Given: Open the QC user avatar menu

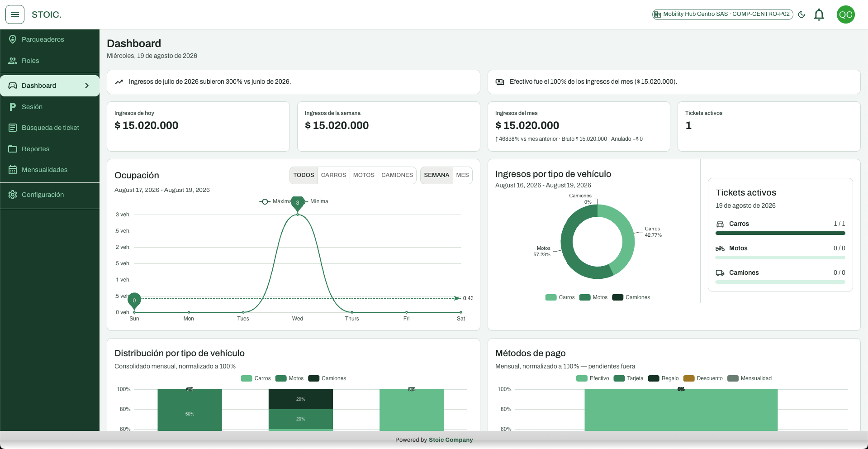Looking at the screenshot, I should [845, 14].
